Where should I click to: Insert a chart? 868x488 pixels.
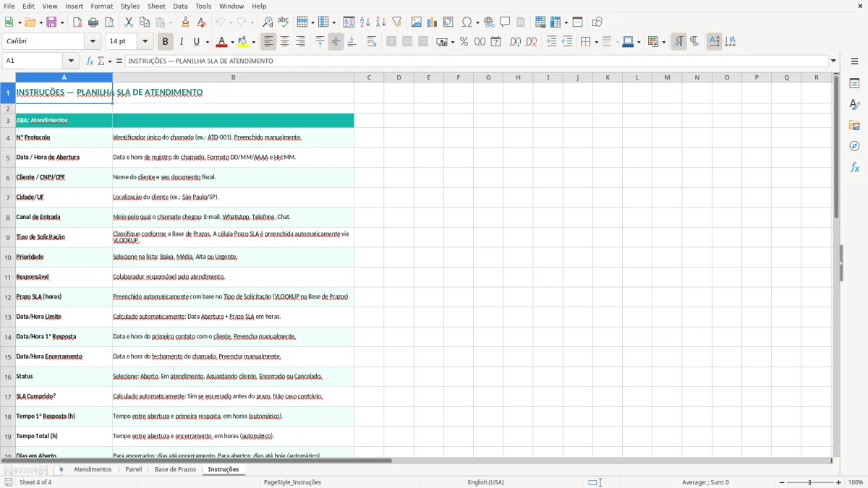coord(433,22)
